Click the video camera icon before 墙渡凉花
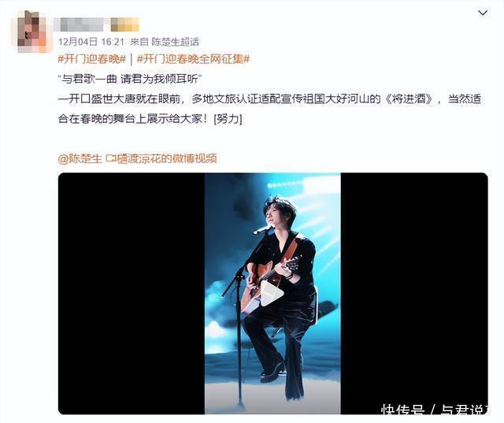 110,158
